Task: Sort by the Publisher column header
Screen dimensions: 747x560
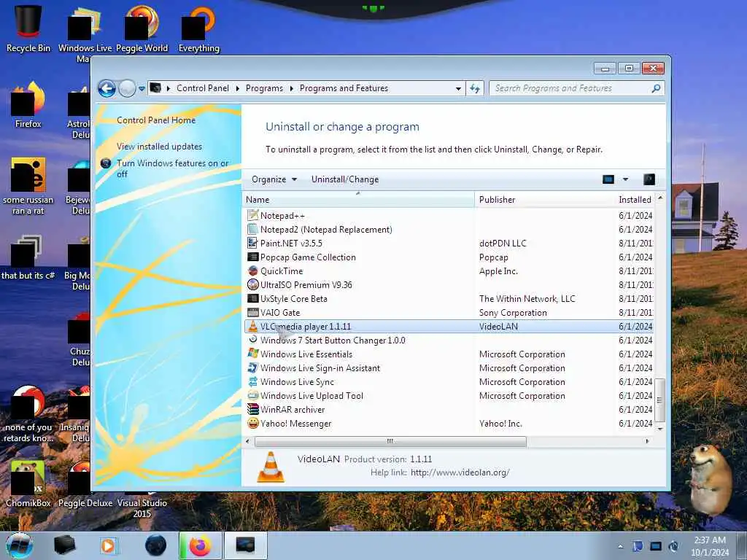Action: (544, 200)
